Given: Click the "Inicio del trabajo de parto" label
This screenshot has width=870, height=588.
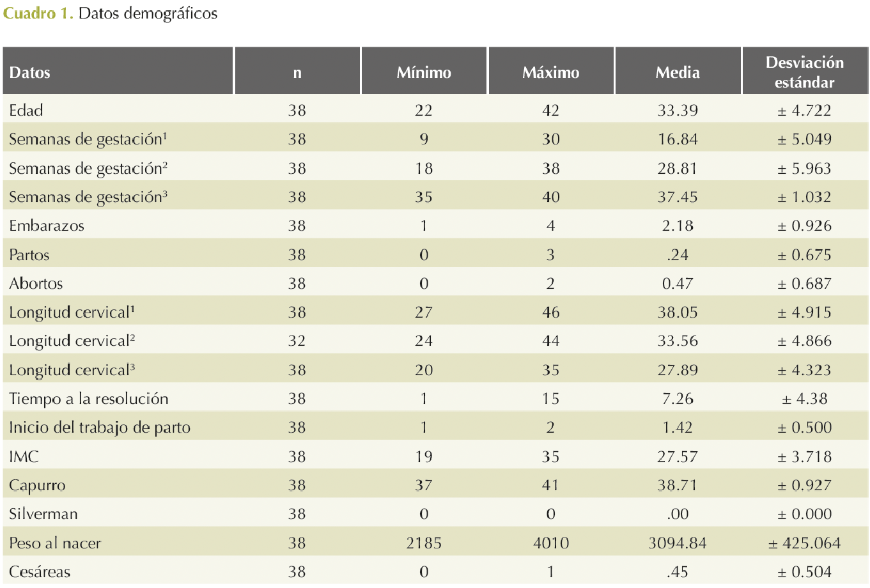Looking at the screenshot, I should coord(100,428).
